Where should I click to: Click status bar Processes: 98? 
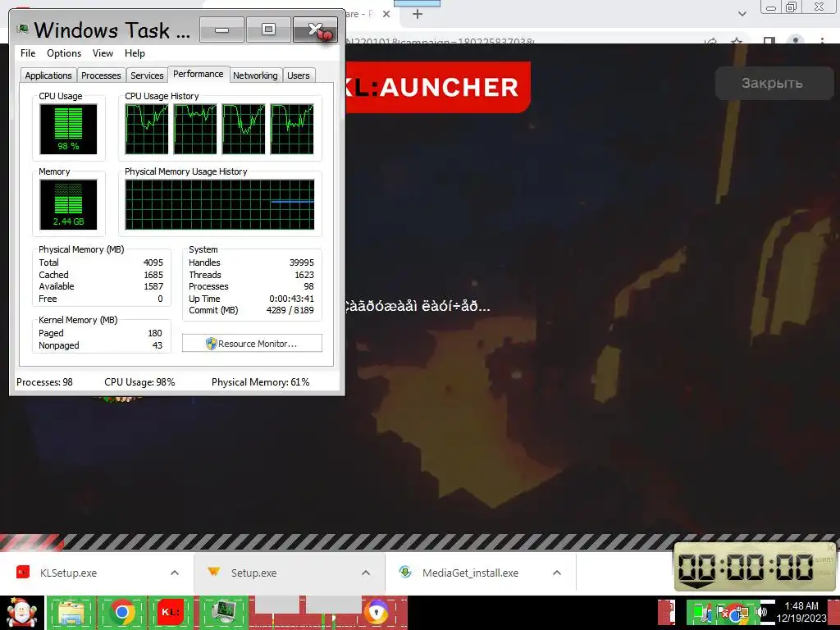(44, 382)
